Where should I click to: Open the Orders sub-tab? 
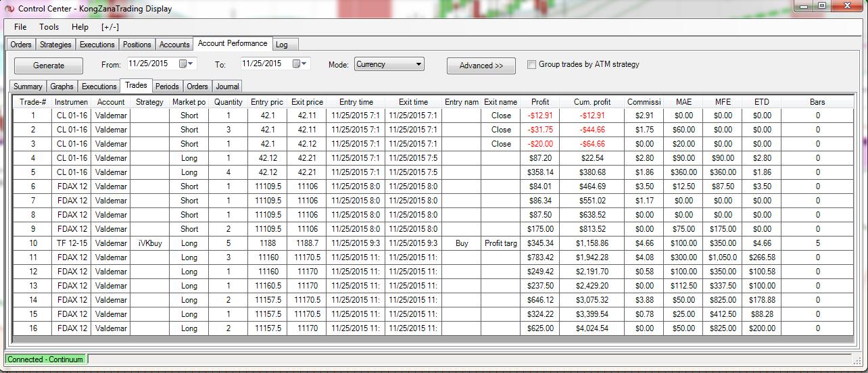pos(197,86)
